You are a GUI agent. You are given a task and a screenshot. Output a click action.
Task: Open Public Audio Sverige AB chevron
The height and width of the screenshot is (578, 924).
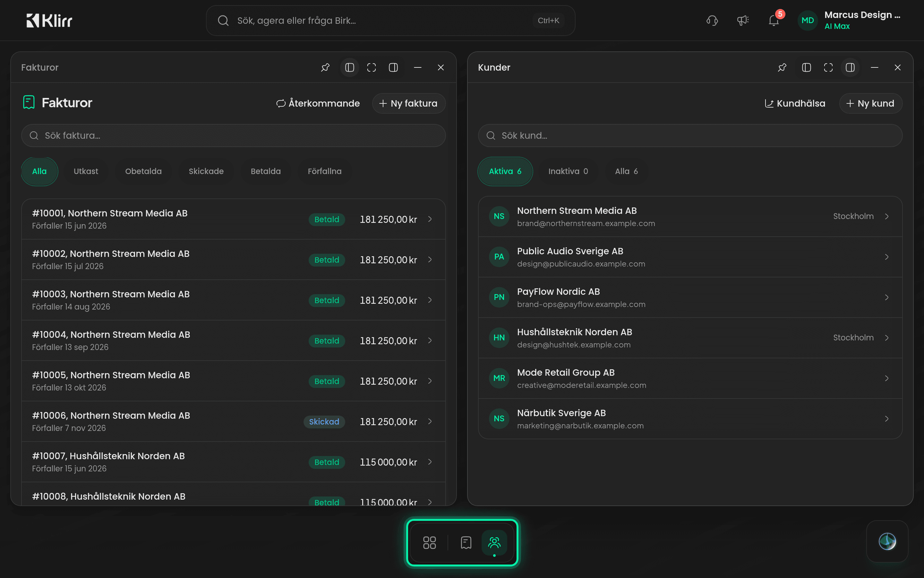click(886, 257)
